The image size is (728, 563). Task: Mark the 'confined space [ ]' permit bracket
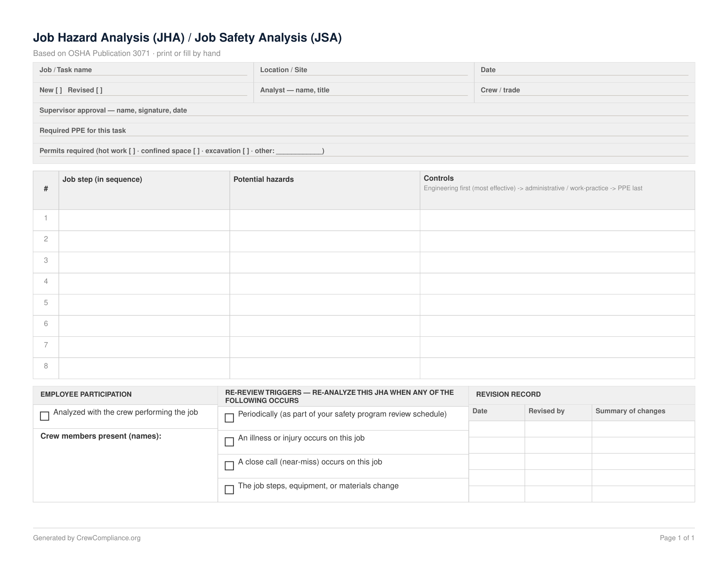point(196,151)
